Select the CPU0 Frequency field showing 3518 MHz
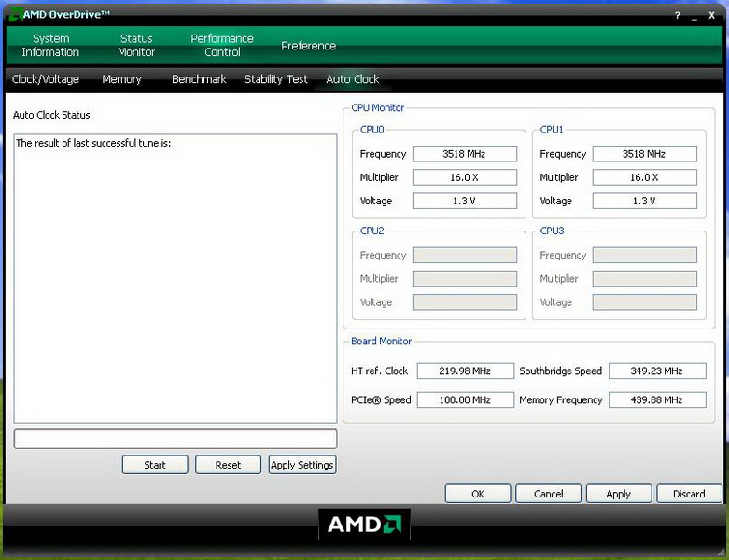Screen dimensions: 729x560 click(x=465, y=154)
